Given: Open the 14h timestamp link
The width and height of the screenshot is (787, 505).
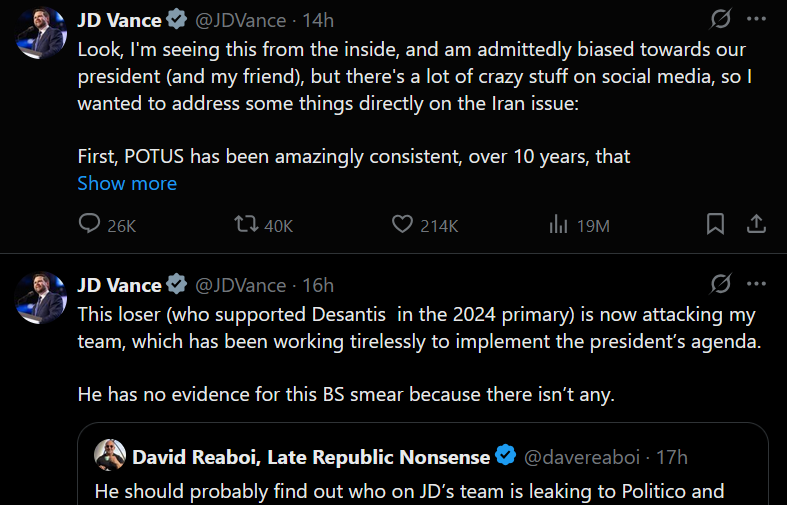Looking at the screenshot, I should [x=318, y=20].
